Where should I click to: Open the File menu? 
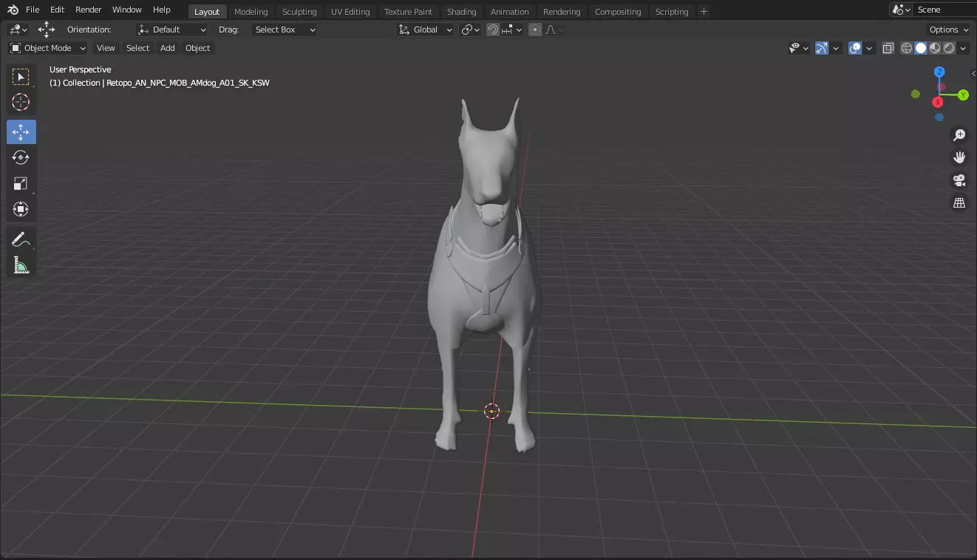[33, 10]
